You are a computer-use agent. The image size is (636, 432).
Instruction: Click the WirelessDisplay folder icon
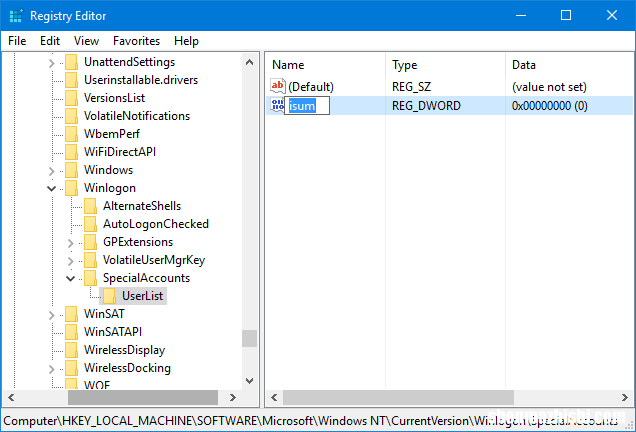[x=71, y=350]
